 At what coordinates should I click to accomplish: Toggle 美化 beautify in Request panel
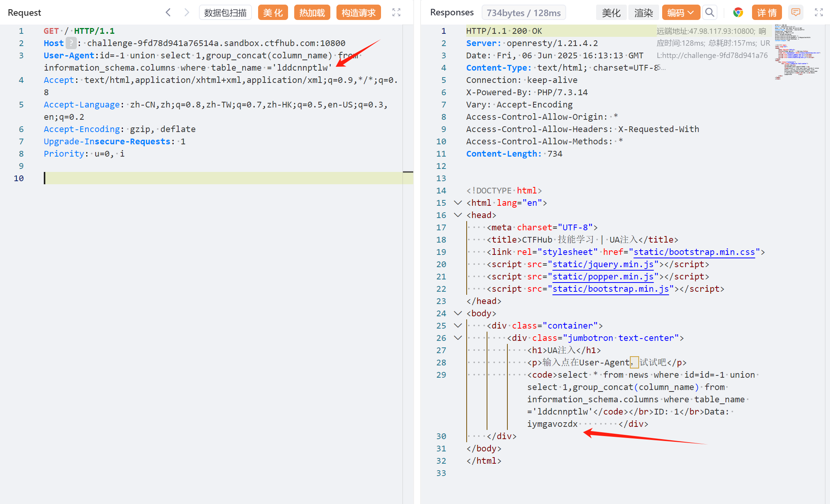273,12
